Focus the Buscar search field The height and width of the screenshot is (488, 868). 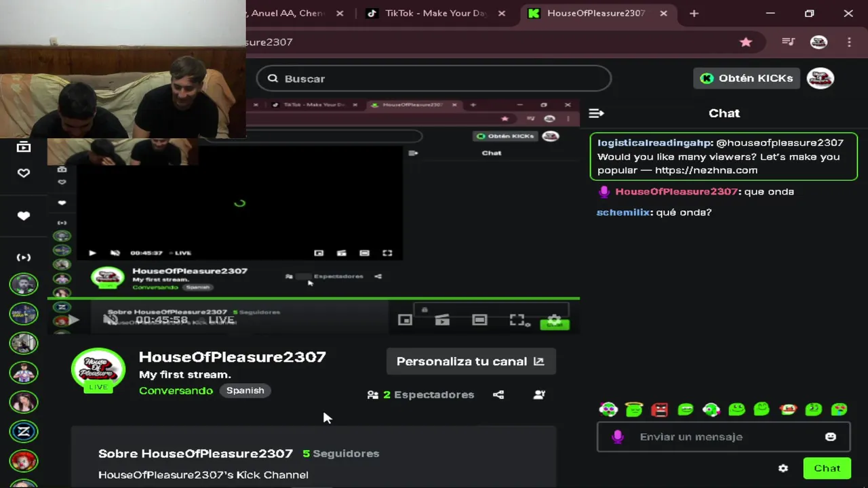(x=434, y=79)
